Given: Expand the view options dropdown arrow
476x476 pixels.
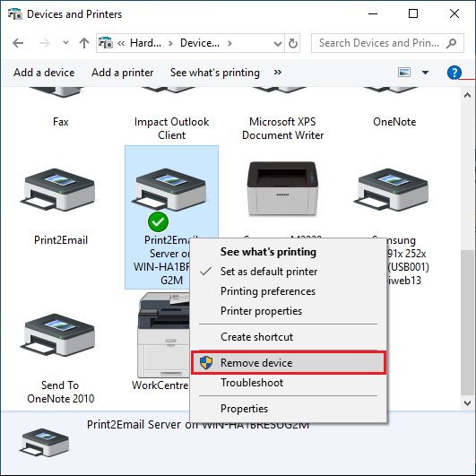Looking at the screenshot, I should click(x=425, y=73).
